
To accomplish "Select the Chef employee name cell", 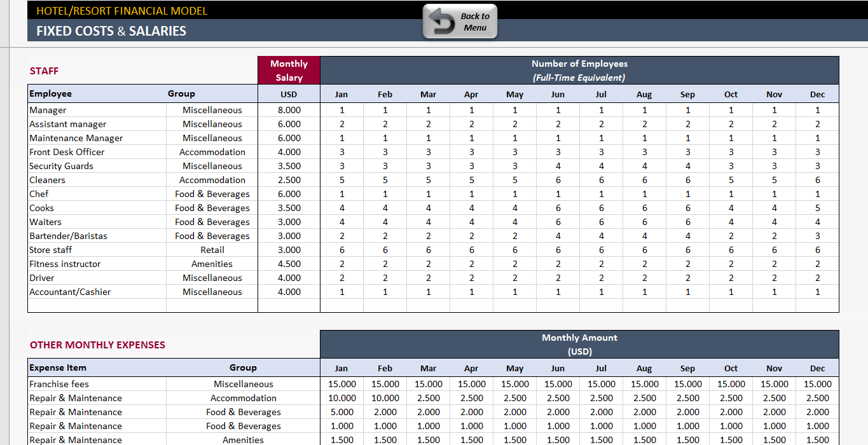I will click(97, 194).
